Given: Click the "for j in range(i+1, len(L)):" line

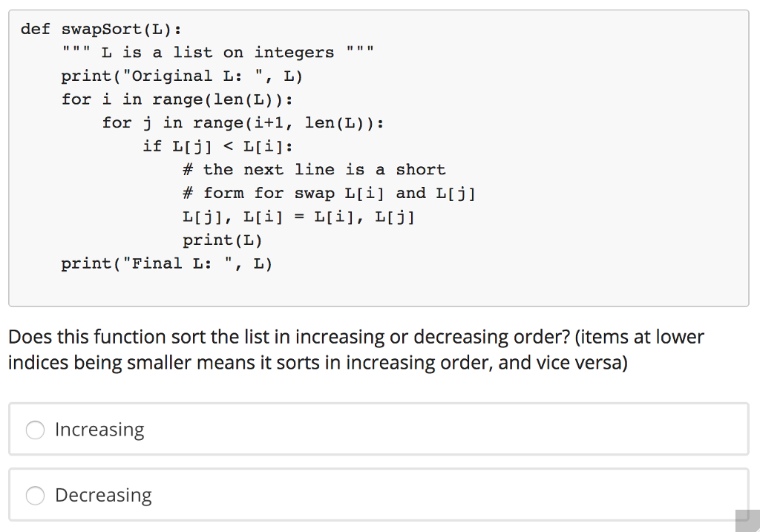Looking at the screenshot, I should pos(243,123).
